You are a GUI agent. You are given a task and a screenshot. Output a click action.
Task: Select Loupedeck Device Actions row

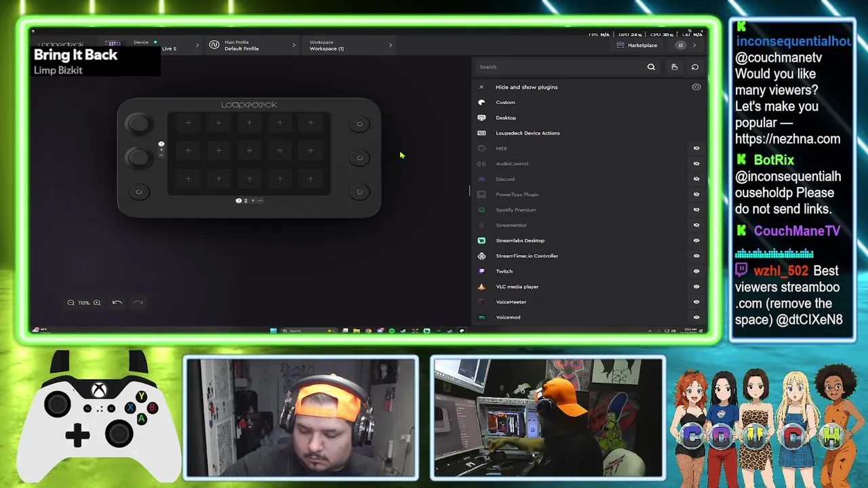[x=589, y=133]
